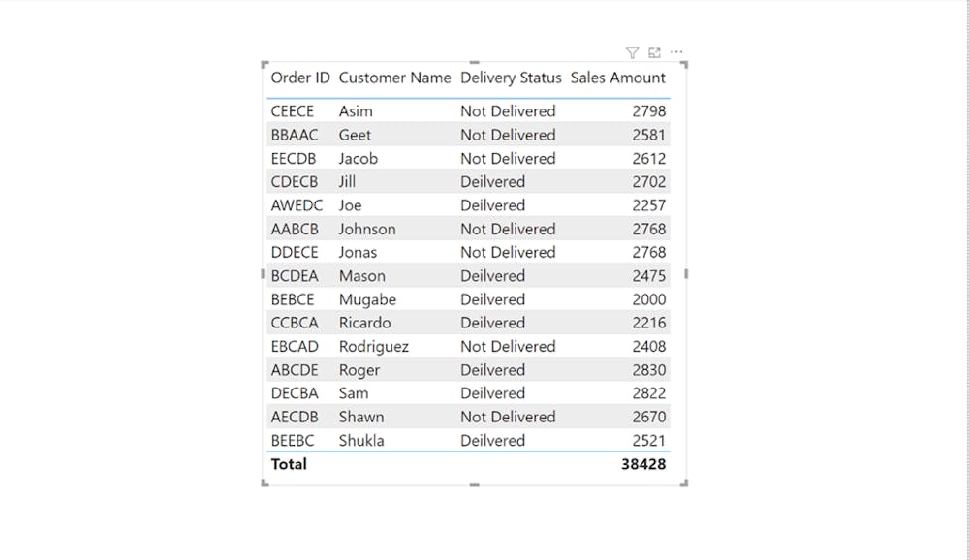
Task: Click the Sales Amount column header
Action: coord(617,78)
